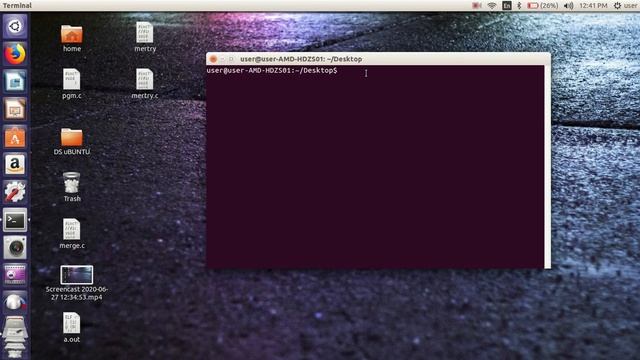
Task: Select merge.c file on desktop
Action: pos(72,233)
